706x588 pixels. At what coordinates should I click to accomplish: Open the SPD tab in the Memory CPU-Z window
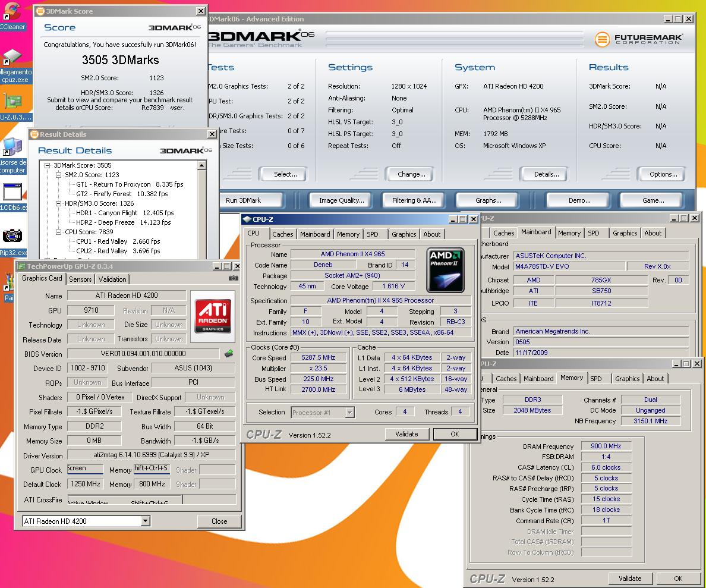coord(595,379)
